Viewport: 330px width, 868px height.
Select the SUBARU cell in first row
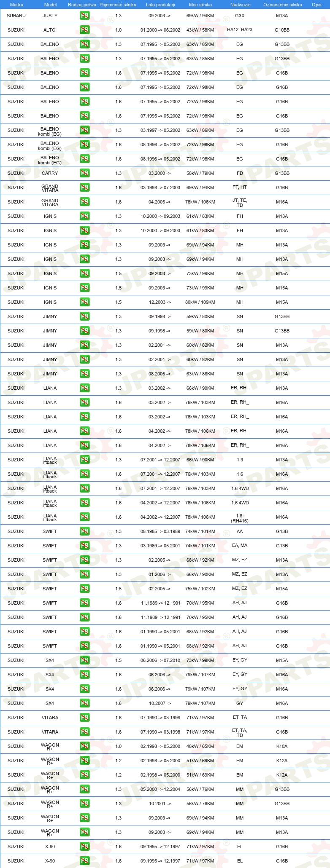point(16,16)
